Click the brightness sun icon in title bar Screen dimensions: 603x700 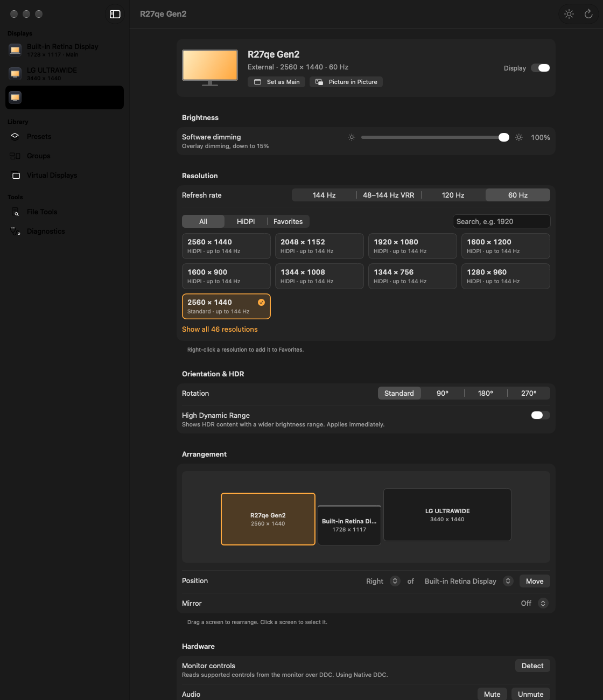tap(569, 14)
